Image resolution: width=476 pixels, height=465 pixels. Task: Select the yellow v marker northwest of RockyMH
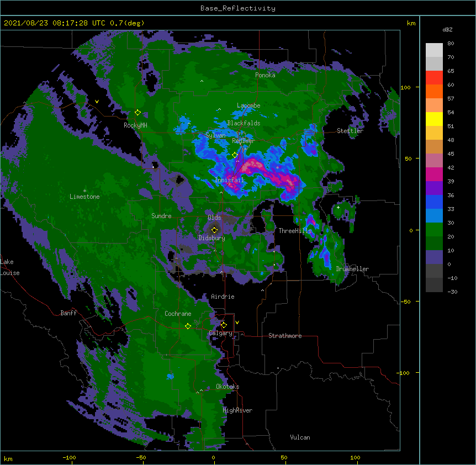tap(97, 102)
